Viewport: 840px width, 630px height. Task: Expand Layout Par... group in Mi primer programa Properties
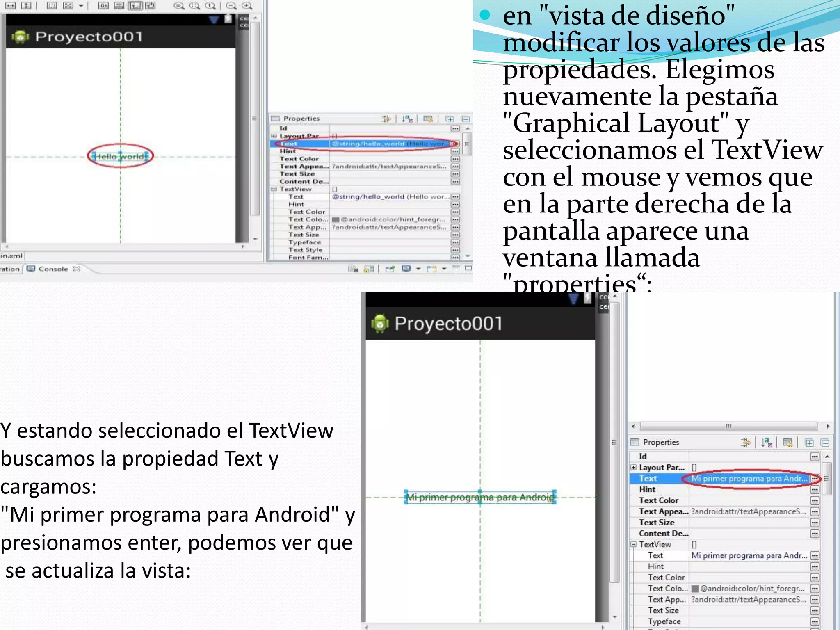(x=634, y=467)
